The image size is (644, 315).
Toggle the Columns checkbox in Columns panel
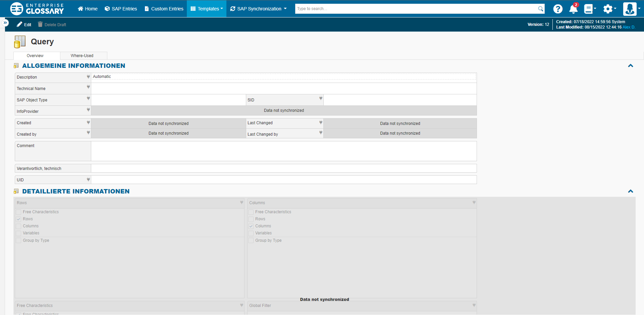point(251,226)
